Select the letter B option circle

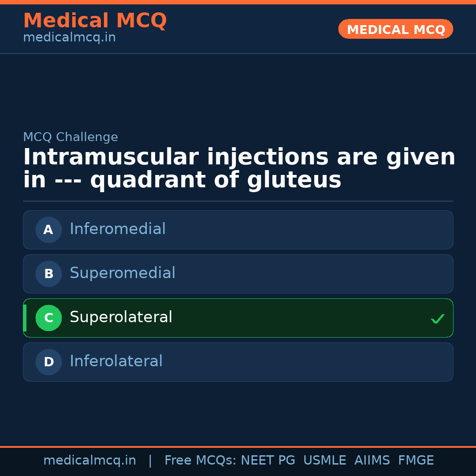click(x=48, y=274)
